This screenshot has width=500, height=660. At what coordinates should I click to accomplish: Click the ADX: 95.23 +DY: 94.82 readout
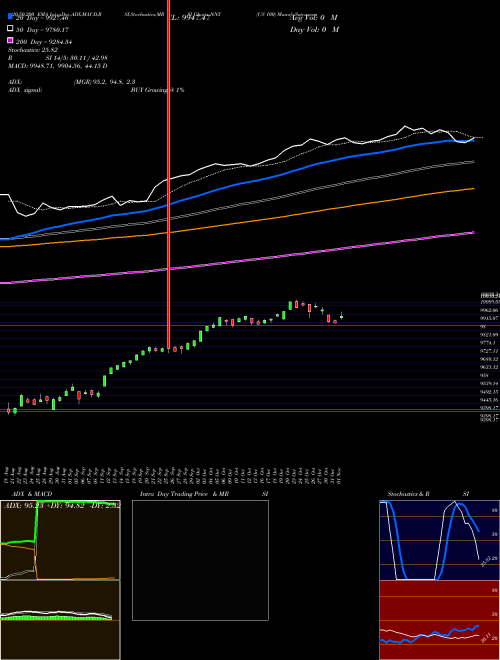pyautogui.click(x=61, y=506)
